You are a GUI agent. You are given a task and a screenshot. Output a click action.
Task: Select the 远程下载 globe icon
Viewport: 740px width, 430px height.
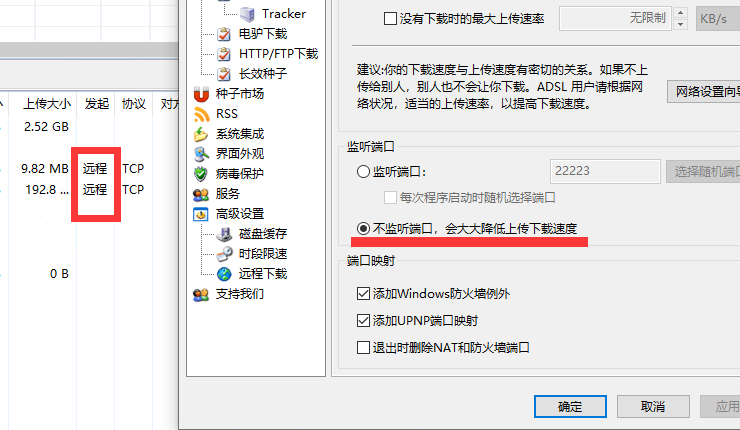point(225,274)
